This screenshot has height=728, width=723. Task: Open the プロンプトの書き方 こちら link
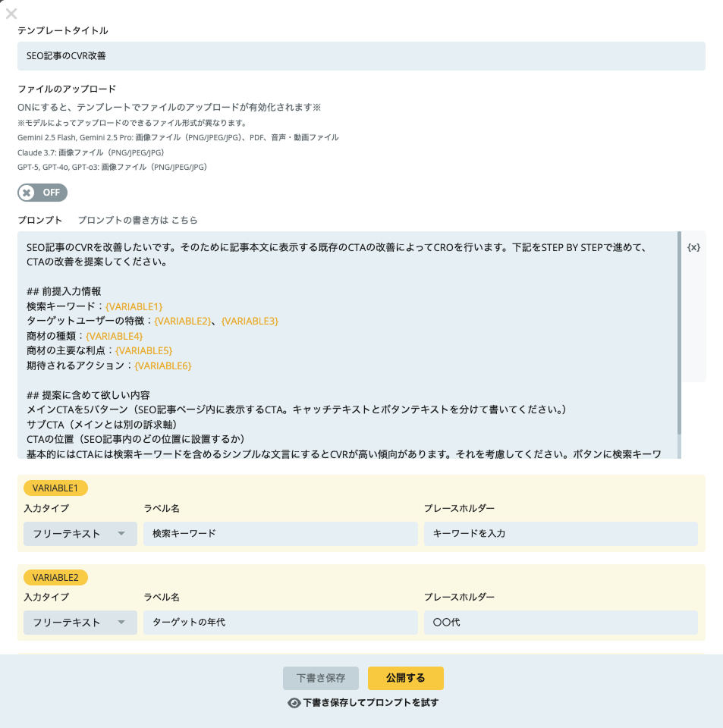point(137,220)
